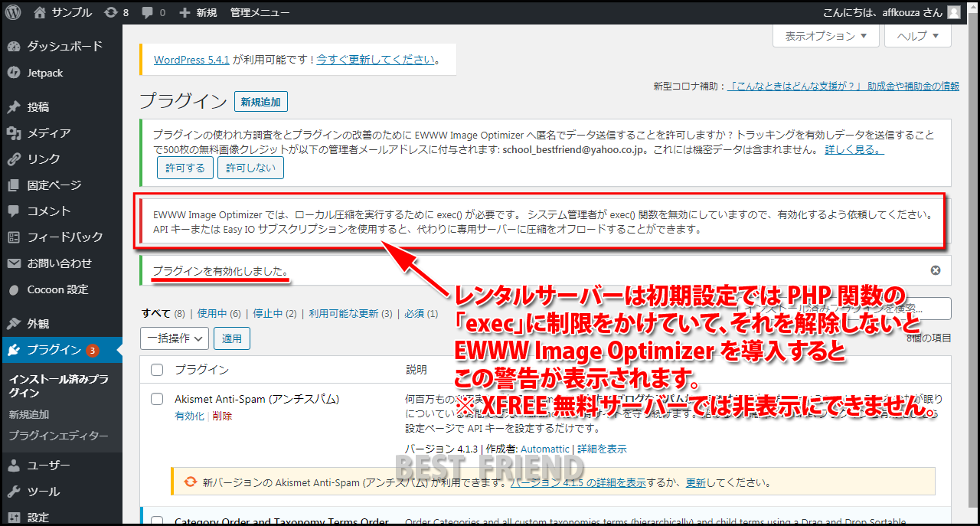Image resolution: width=980 pixels, height=526 pixels.
Task: Click the ユーザー person icon
Action: (14, 466)
